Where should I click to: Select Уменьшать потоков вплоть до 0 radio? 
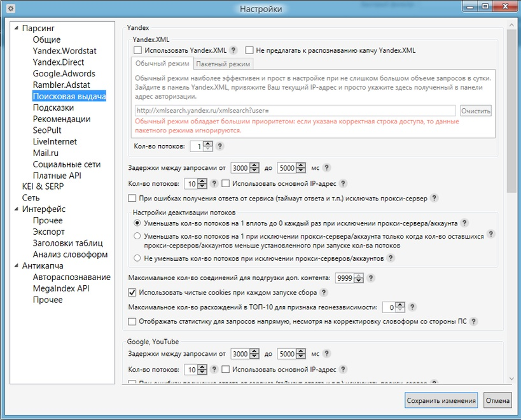coord(137,223)
